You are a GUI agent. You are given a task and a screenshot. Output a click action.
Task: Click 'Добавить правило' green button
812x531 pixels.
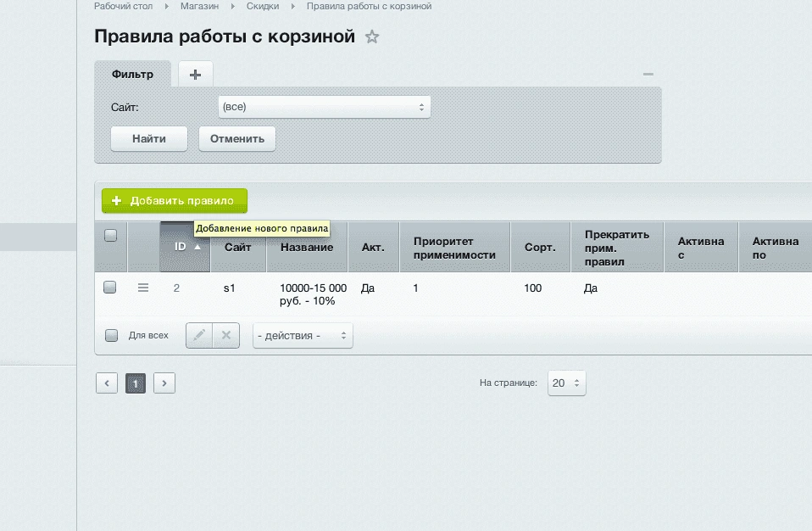[175, 201]
